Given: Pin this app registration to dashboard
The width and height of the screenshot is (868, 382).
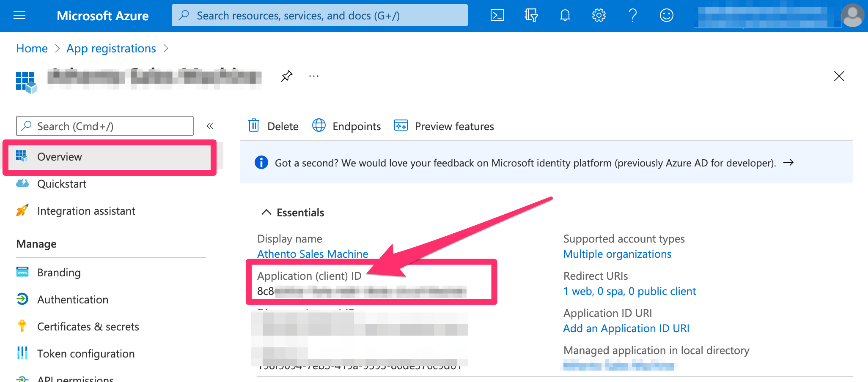Looking at the screenshot, I should click(286, 76).
